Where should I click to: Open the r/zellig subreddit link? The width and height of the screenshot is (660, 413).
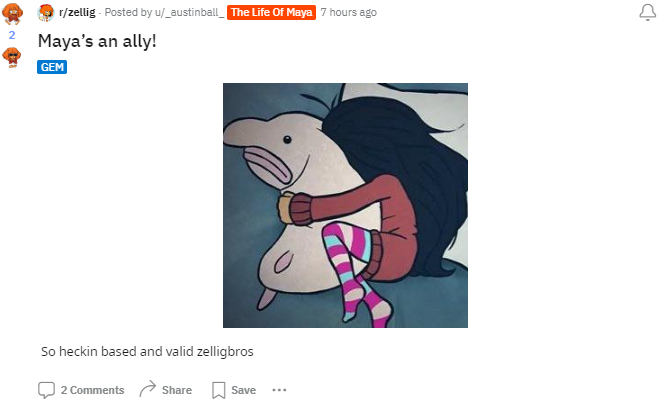[x=77, y=12]
